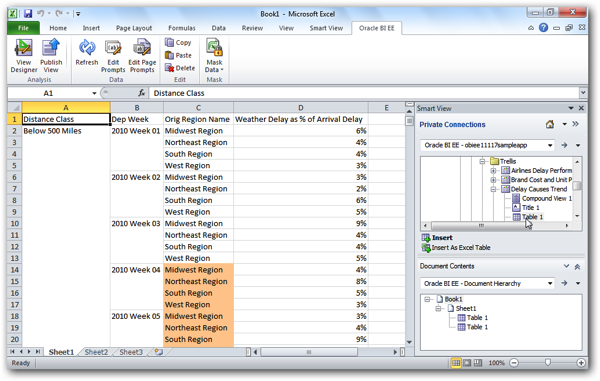
Task: Expand Airlines Delay Performance node
Action: click(493, 171)
